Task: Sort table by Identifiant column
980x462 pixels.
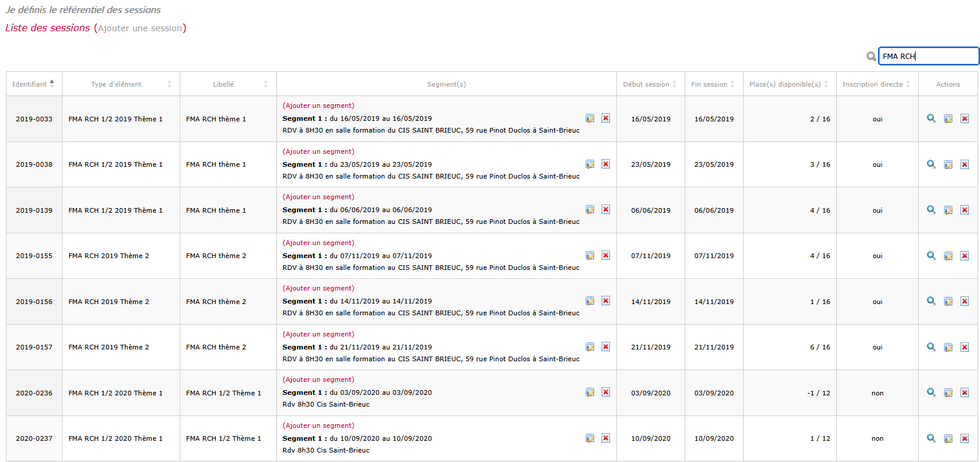Action: (x=34, y=84)
